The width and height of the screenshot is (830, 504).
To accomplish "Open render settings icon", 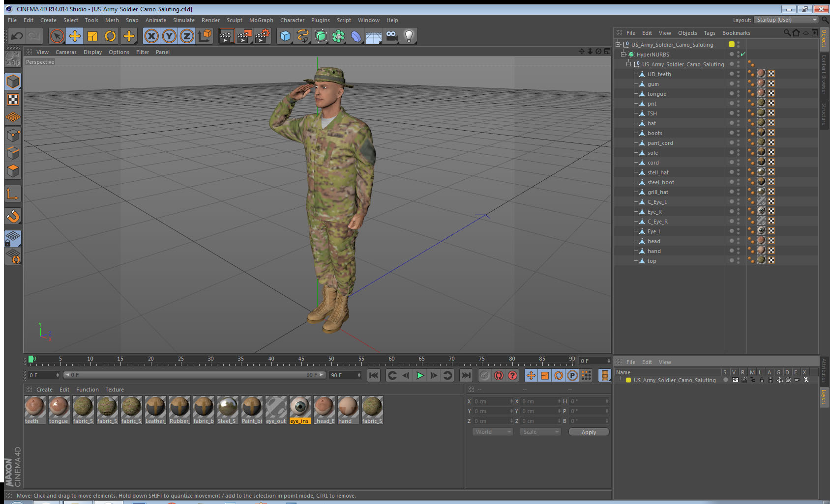I will (262, 36).
